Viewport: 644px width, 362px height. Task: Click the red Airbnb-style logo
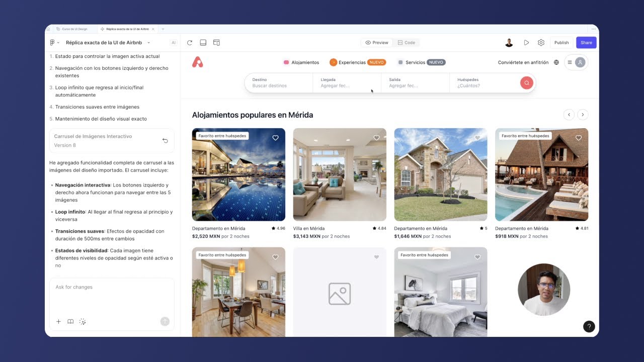198,62
